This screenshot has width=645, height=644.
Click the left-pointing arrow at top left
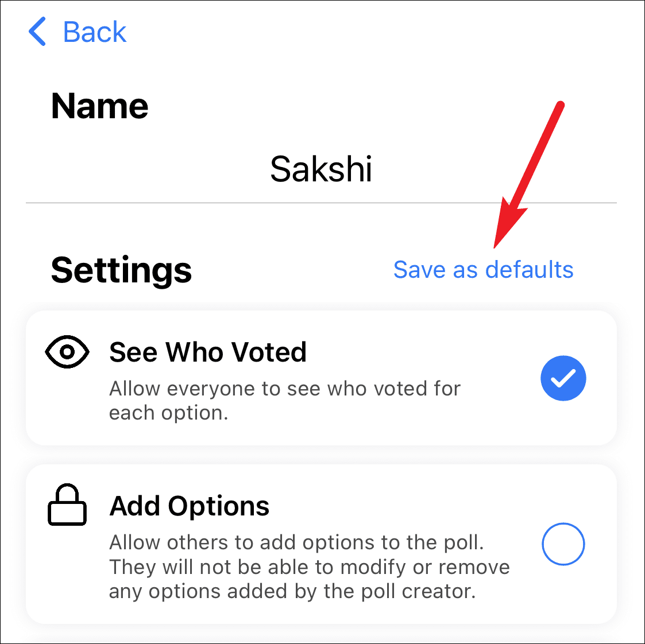point(37,33)
